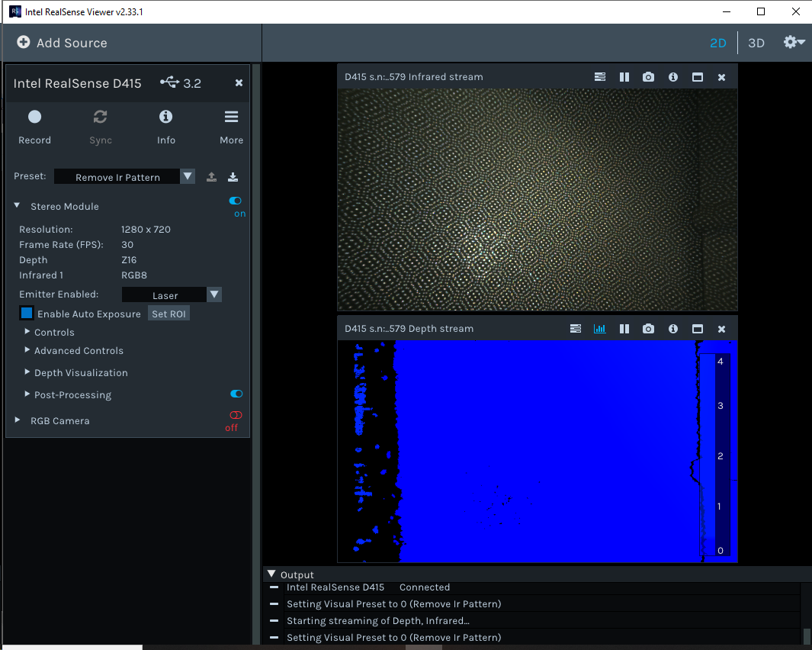Expand the Post-Processing section
The image size is (812, 650).
(27, 394)
